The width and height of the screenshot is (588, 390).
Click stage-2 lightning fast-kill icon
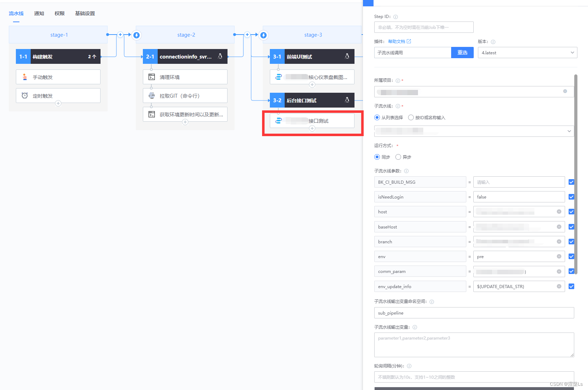point(137,35)
